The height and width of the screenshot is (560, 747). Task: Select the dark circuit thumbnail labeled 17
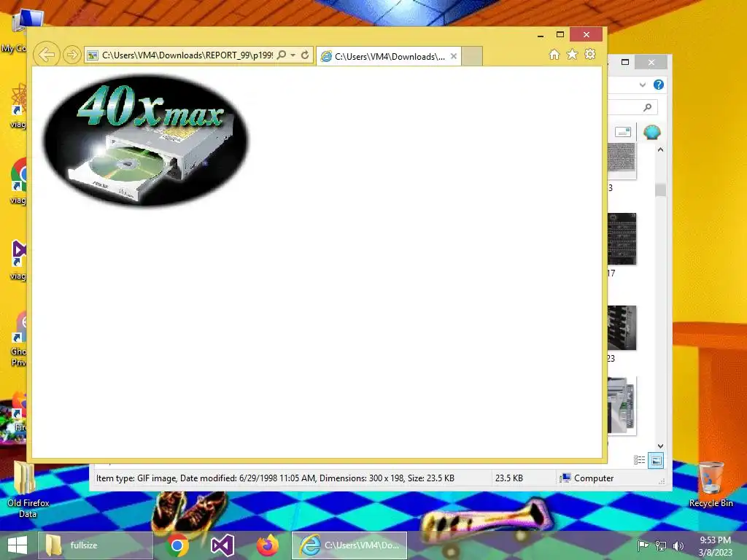[x=622, y=238]
